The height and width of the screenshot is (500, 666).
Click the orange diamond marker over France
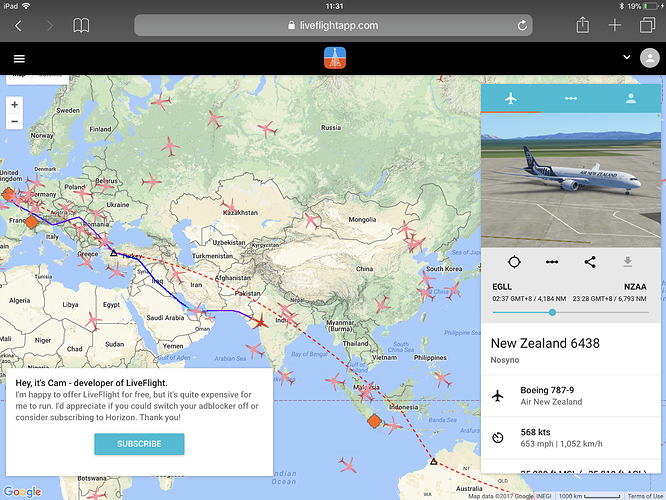[x=31, y=222]
